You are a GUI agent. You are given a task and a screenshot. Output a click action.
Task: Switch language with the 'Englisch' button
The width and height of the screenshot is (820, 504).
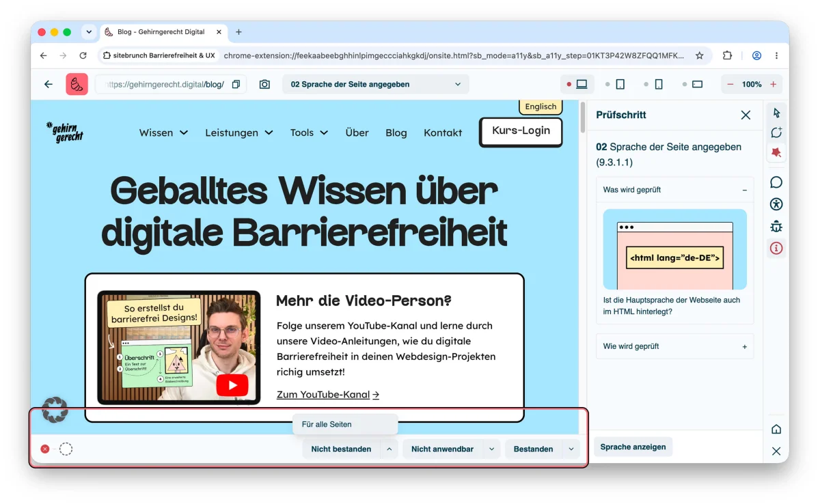pos(541,107)
